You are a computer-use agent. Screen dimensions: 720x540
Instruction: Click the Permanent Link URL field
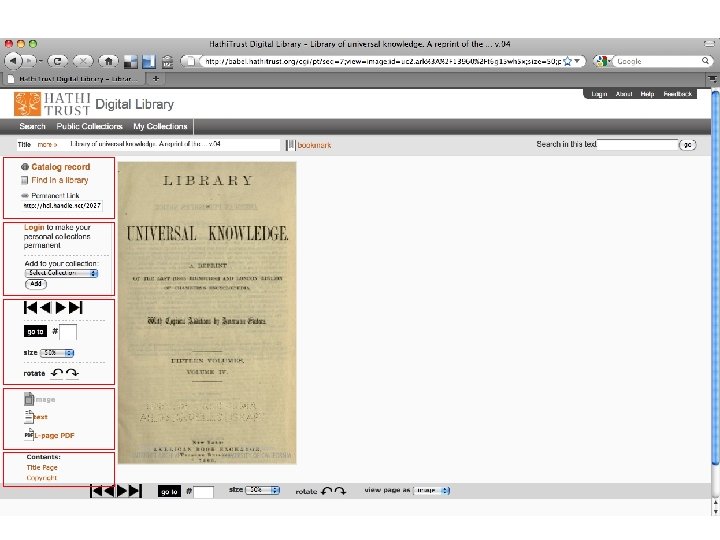(x=62, y=206)
